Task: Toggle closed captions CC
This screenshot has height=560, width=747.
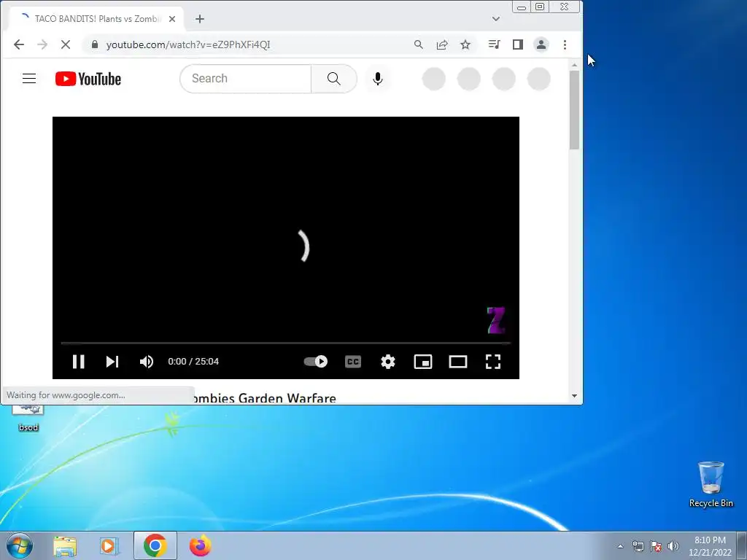Action: 353,362
